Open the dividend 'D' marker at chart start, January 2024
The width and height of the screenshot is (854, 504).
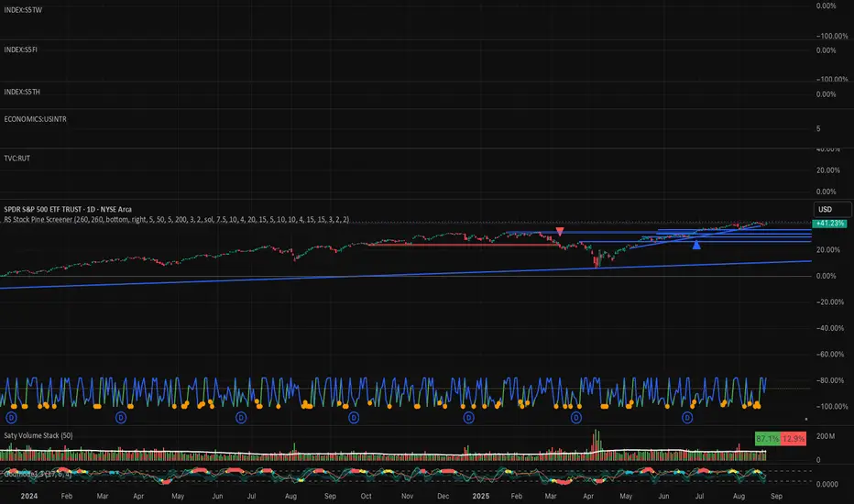tap(11, 418)
